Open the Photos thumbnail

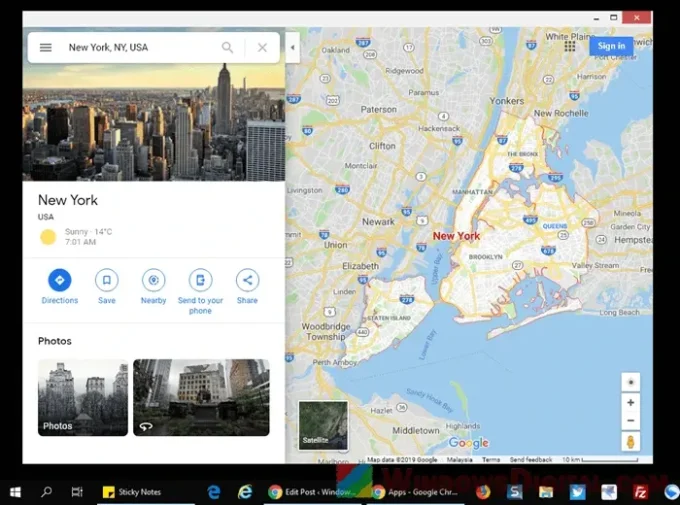(83, 397)
